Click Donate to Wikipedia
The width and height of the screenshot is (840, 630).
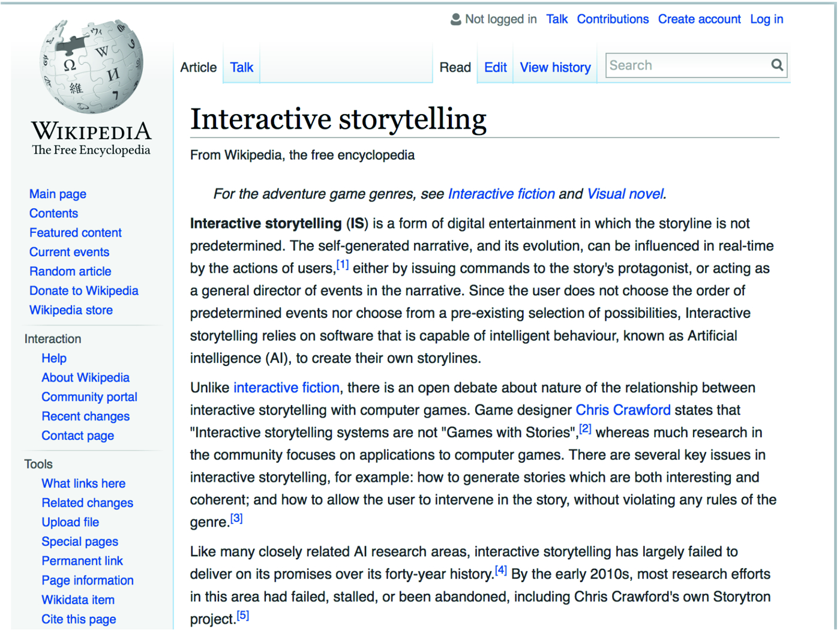[x=84, y=290]
